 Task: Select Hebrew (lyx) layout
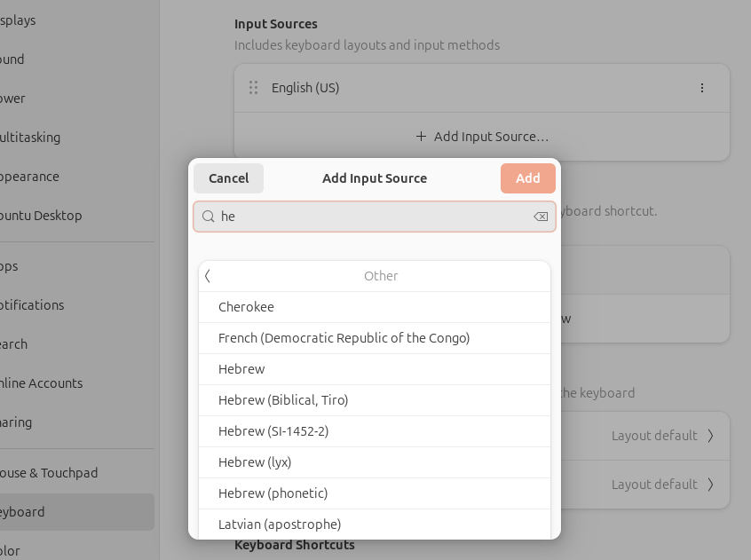click(375, 462)
